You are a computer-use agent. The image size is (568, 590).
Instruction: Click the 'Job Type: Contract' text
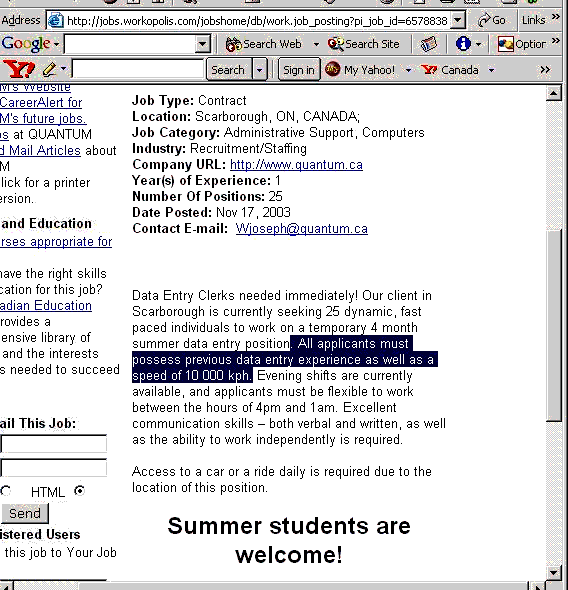click(x=189, y=100)
